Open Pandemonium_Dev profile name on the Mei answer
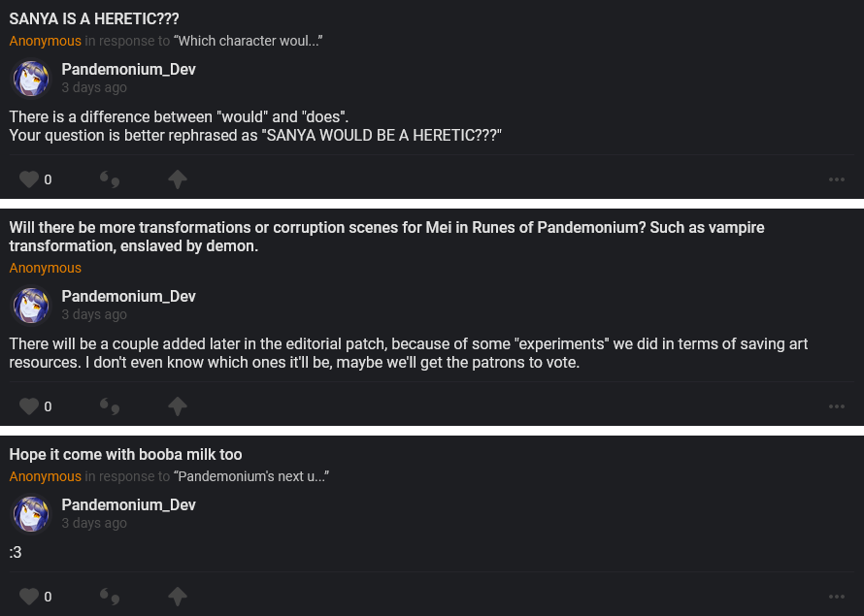 coord(128,296)
